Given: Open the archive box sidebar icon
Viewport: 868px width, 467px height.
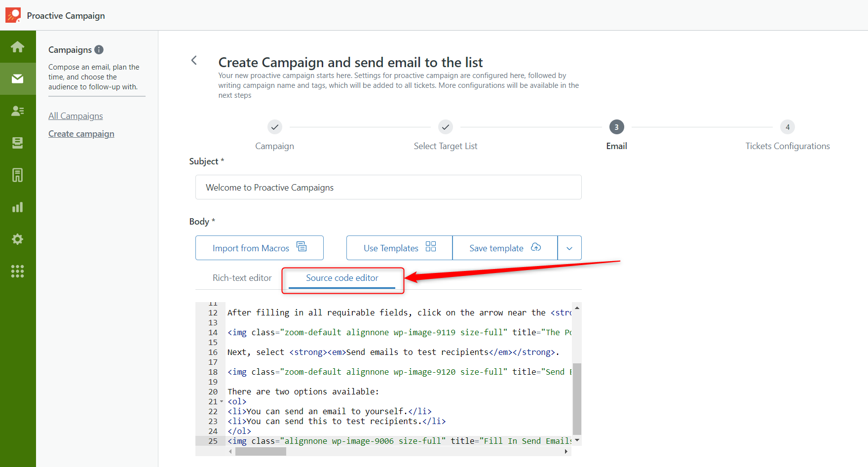Looking at the screenshot, I should click(x=18, y=143).
